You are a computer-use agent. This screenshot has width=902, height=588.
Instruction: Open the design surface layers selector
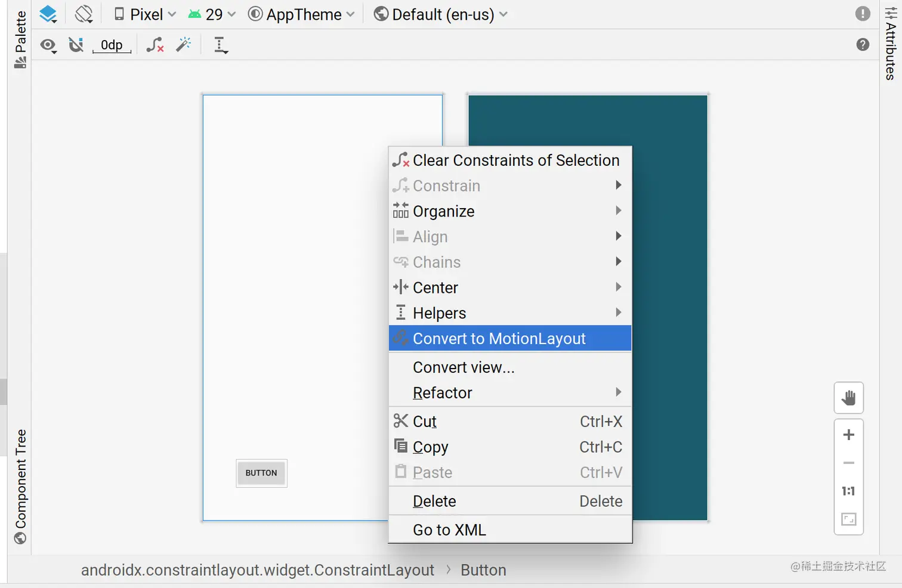48,14
